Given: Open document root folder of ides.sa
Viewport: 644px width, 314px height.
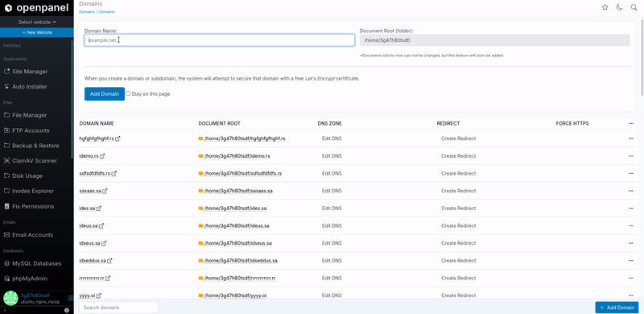Looking at the screenshot, I should pos(235,209).
